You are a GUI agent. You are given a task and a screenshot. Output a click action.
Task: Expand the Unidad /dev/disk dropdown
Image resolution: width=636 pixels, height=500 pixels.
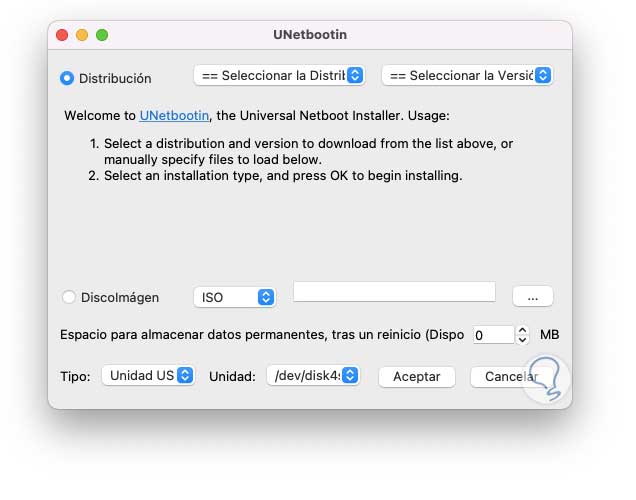pos(312,376)
